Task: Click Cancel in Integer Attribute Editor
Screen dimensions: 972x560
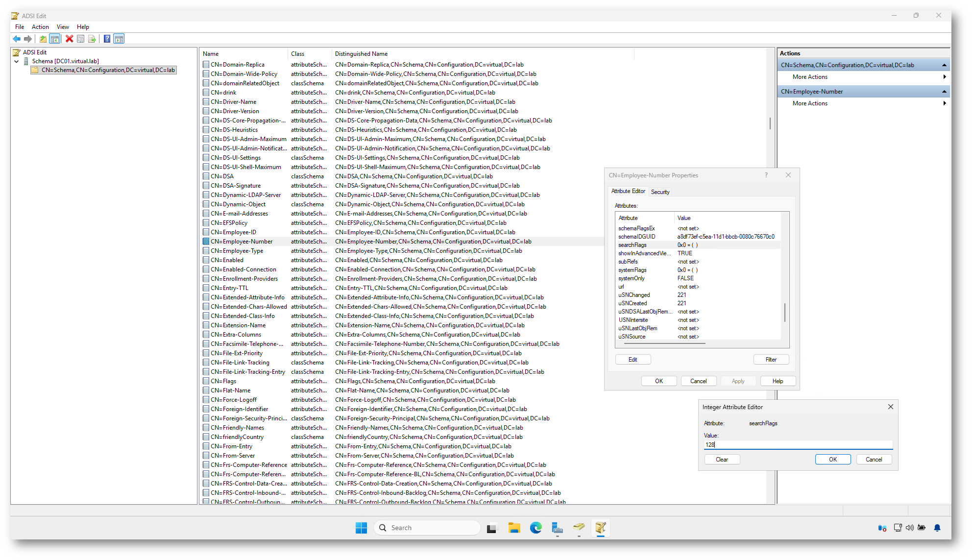Action: 874,460
